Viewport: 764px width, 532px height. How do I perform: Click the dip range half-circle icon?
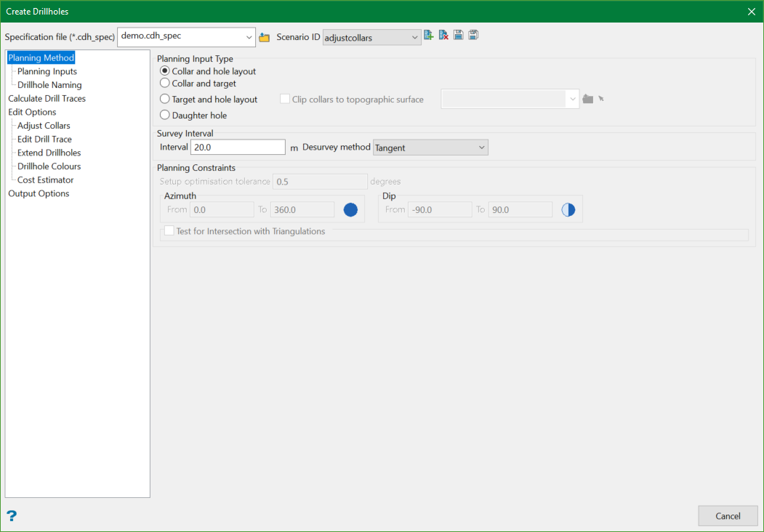(x=568, y=209)
